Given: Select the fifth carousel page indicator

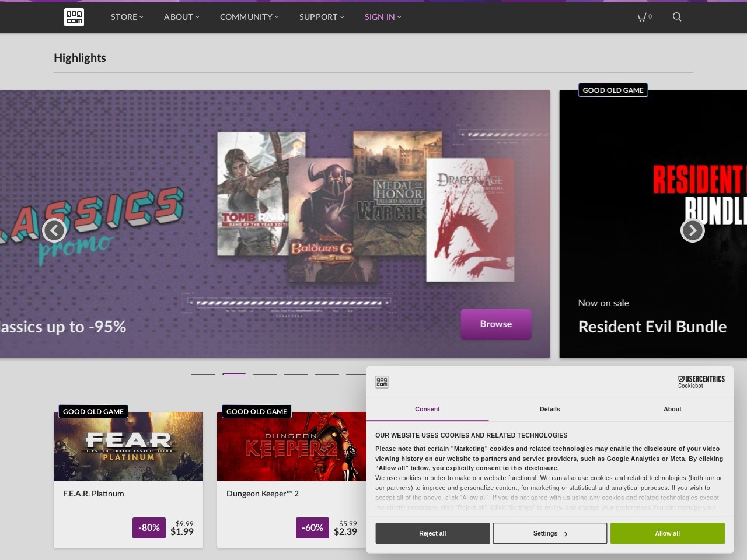Looking at the screenshot, I should 327,374.
